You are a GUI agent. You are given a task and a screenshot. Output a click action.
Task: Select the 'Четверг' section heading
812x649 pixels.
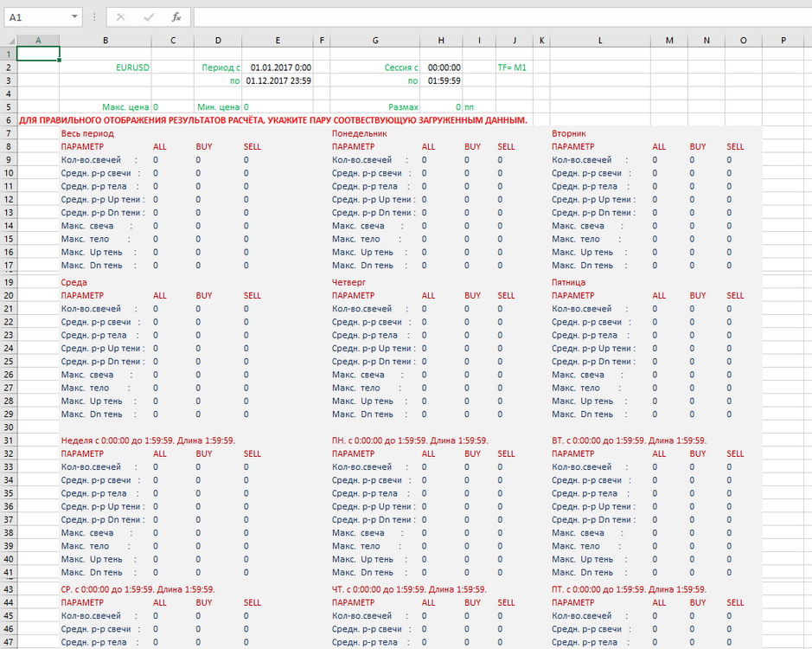[x=348, y=282]
